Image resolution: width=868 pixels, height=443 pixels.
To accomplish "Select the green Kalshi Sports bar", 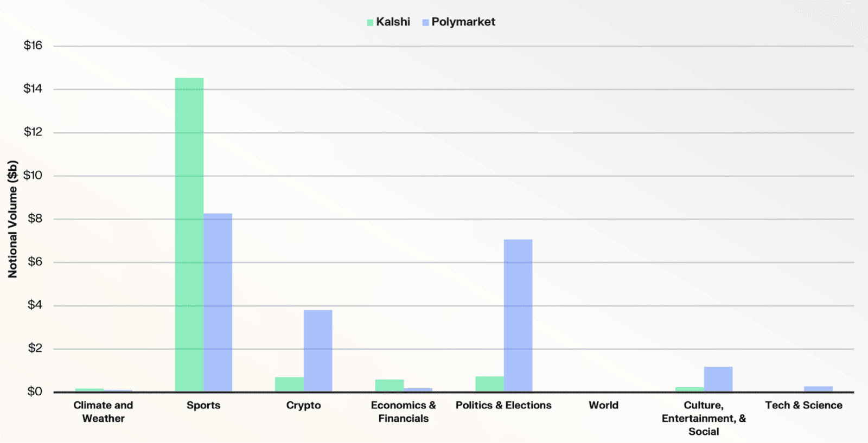I will [x=189, y=234].
